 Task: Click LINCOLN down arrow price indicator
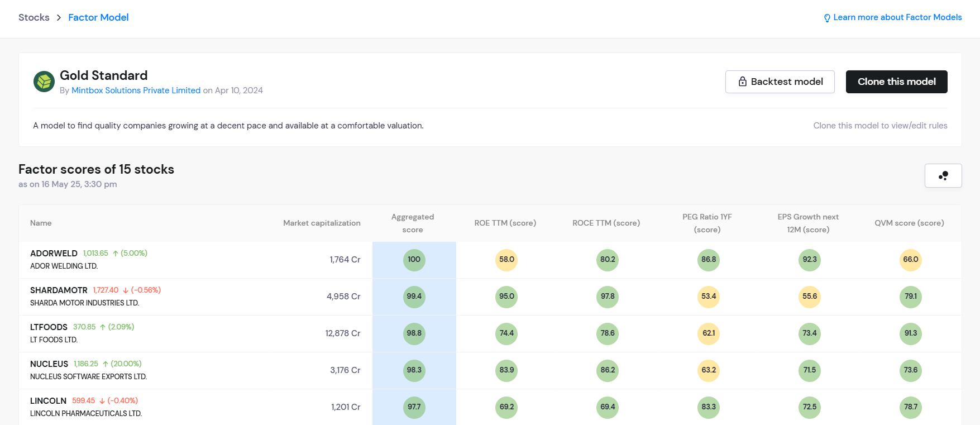102,401
